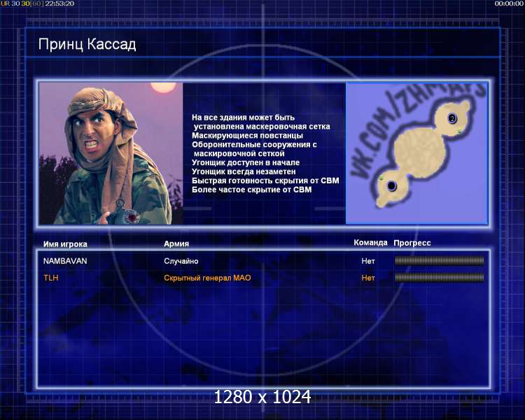Viewport: 525px width, 420px height.
Task: Click the clock readout 22:53:20
Action: pos(59,3)
